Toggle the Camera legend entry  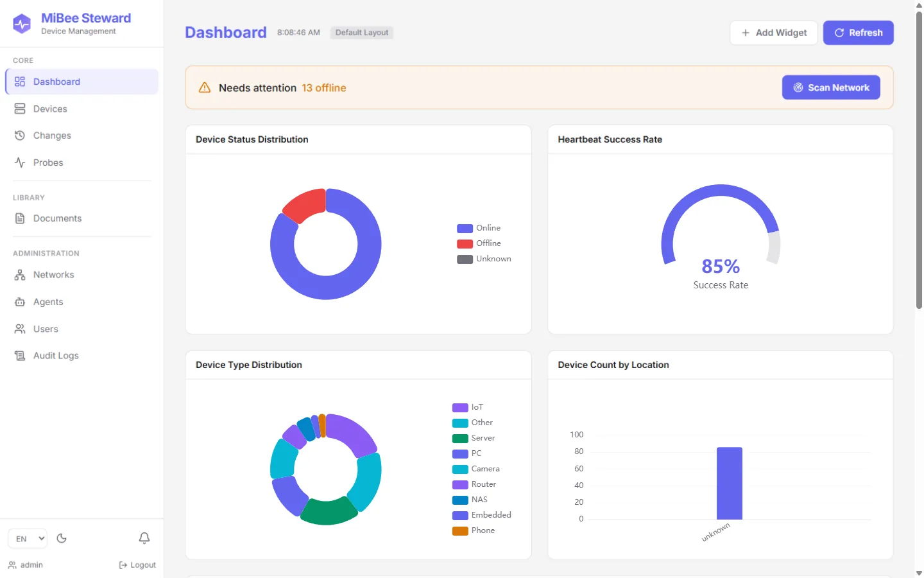pyautogui.click(x=476, y=469)
